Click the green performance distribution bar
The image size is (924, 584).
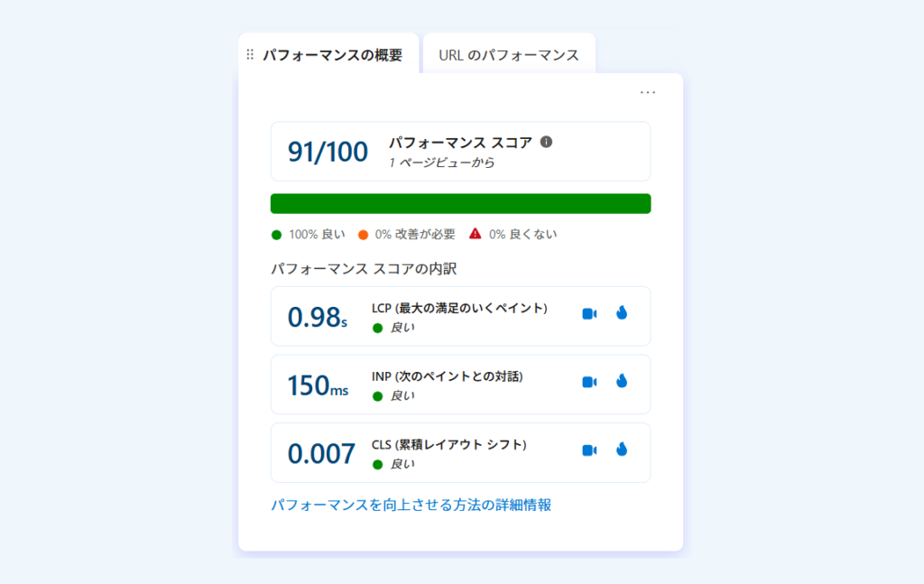click(460, 203)
